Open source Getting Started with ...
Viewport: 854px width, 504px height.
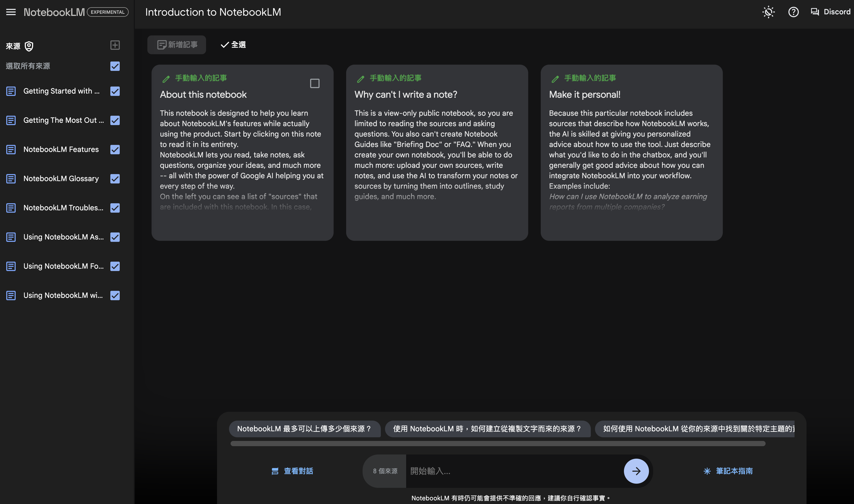62,91
